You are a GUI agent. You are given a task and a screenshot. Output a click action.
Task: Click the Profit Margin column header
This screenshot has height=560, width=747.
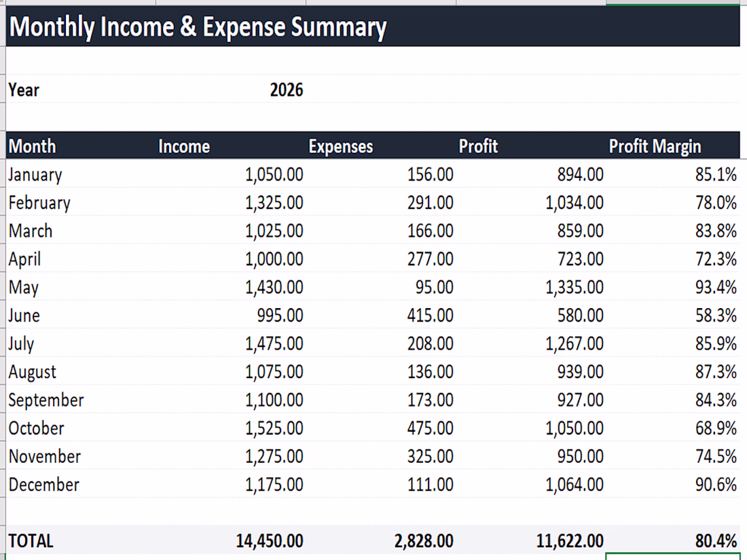[655, 146]
